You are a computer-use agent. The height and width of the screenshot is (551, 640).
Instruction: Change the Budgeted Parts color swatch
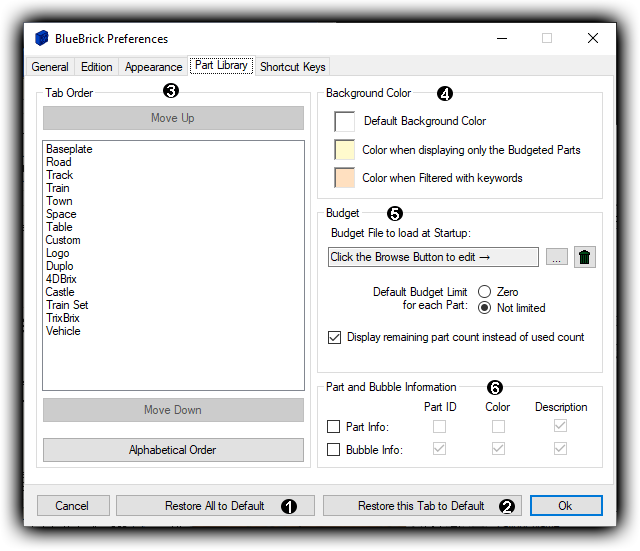click(x=344, y=149)
